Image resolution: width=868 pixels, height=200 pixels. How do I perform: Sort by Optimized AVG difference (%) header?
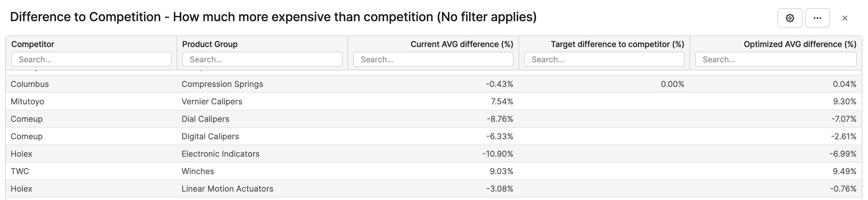800,44
